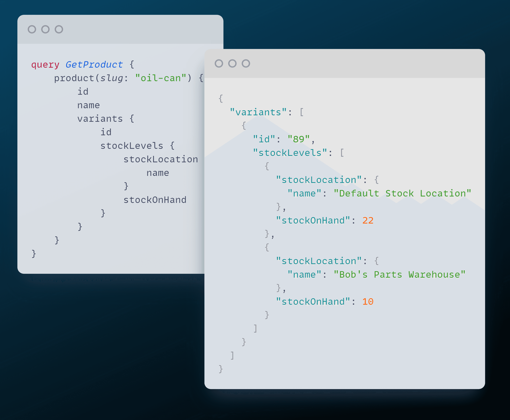Viewport: 510px width, 420px height.
Task: Click the third circle of the query window
Action: 59,29
